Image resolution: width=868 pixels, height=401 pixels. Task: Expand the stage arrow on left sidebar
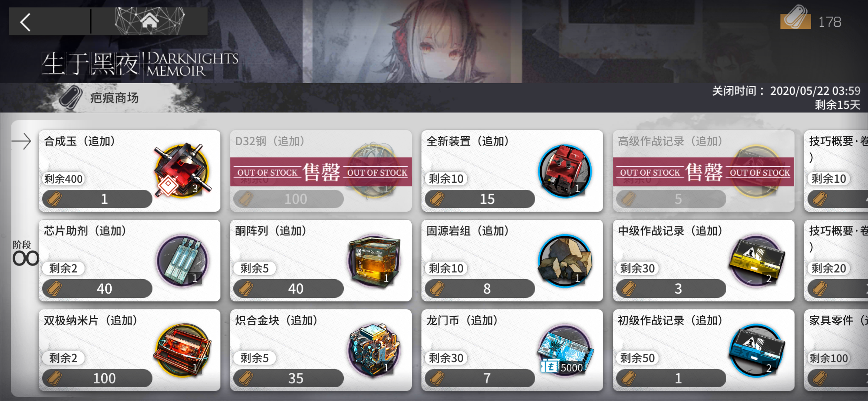coord(22,141)
